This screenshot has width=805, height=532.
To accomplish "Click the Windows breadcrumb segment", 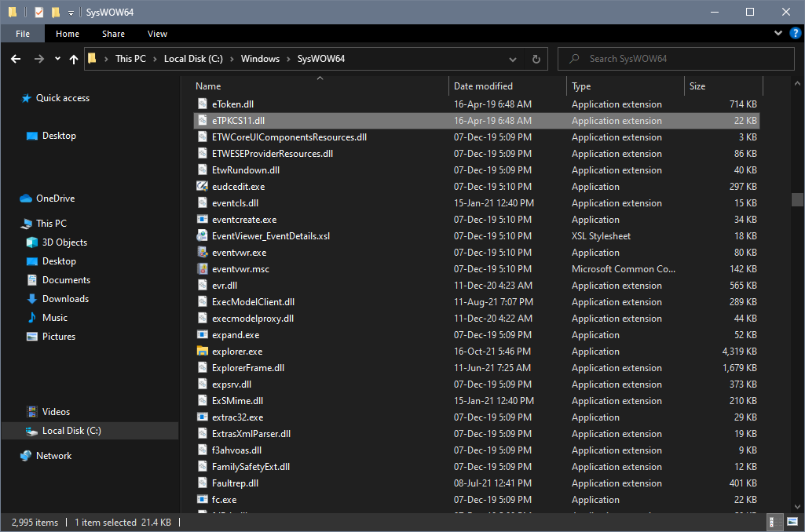I will point(260,59).
